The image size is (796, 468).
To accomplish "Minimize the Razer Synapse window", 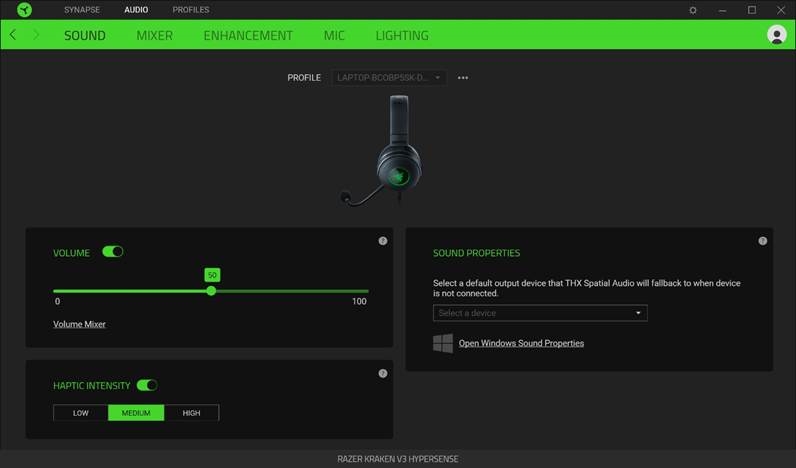I will (722, 10).
